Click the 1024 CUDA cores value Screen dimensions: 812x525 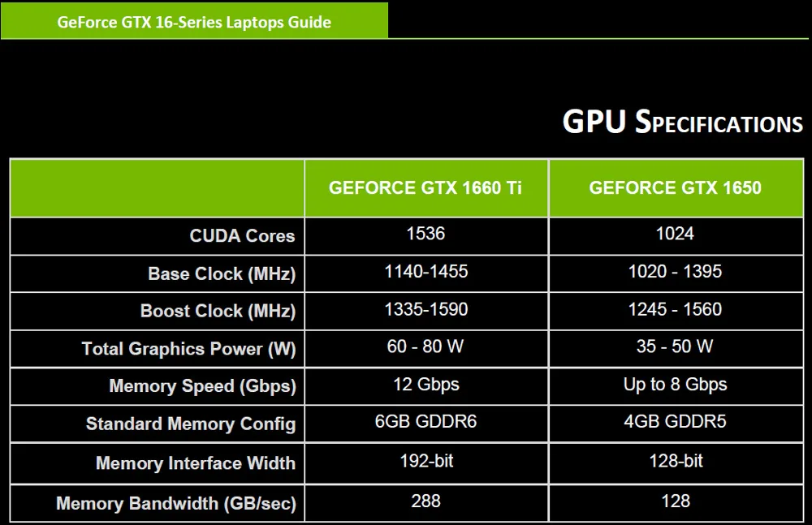pos(676,234)
